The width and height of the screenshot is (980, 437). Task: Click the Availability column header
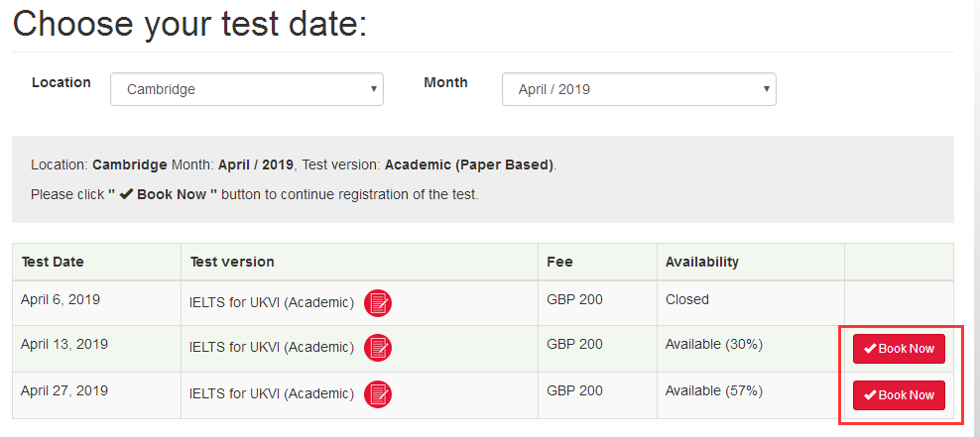pyautogui.click(x=702, y=263)
